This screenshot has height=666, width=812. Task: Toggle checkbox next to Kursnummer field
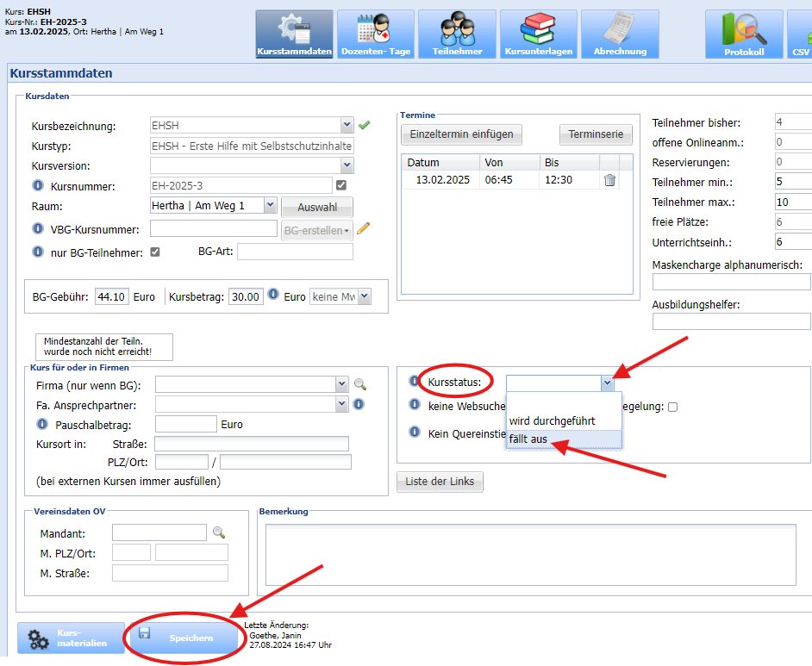click(341, 185)
